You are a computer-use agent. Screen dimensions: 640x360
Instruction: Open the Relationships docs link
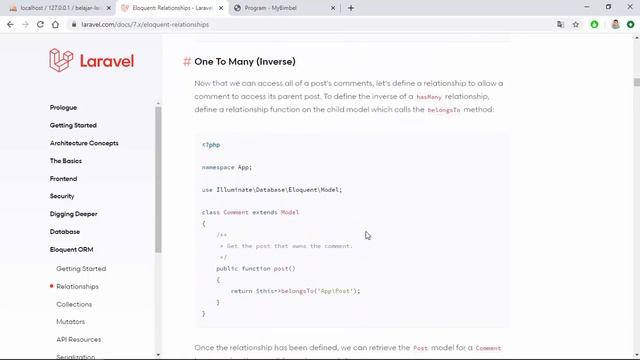tap(78, 287)
